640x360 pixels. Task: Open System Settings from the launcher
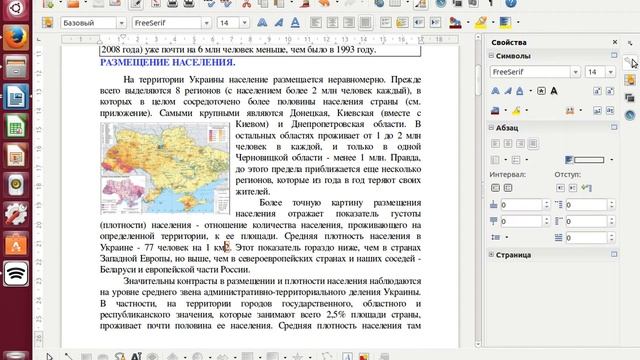[x=16, y=214]
